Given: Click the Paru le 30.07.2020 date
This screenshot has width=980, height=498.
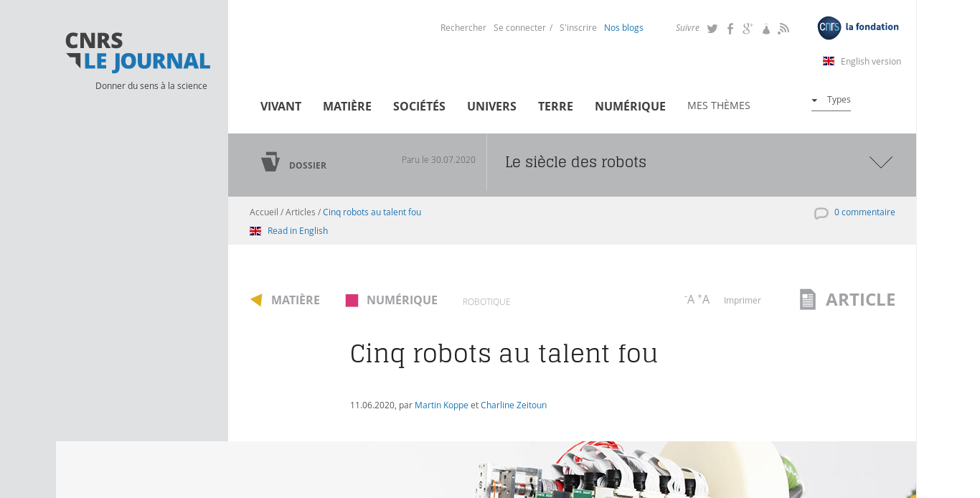Looking at the screenshot, I should click(x=438, y=160).
